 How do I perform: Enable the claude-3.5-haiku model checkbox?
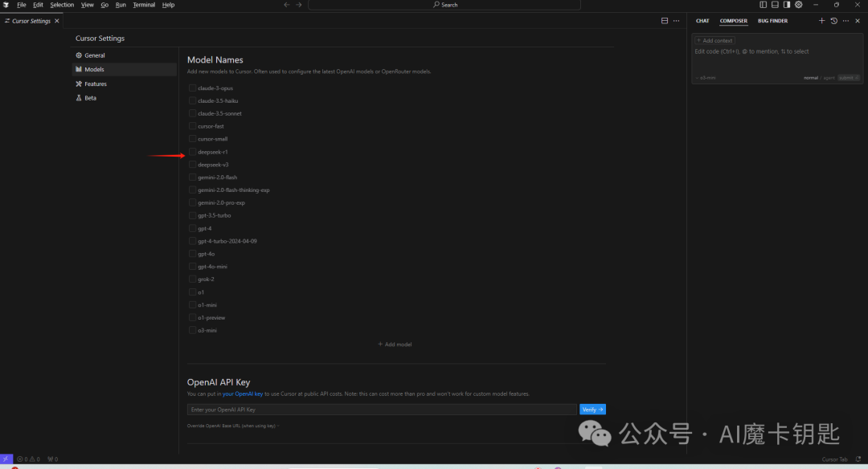point(192,100)
